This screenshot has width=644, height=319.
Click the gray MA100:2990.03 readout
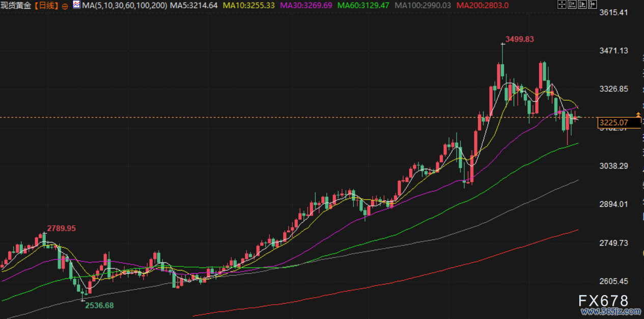pos(423,6)
